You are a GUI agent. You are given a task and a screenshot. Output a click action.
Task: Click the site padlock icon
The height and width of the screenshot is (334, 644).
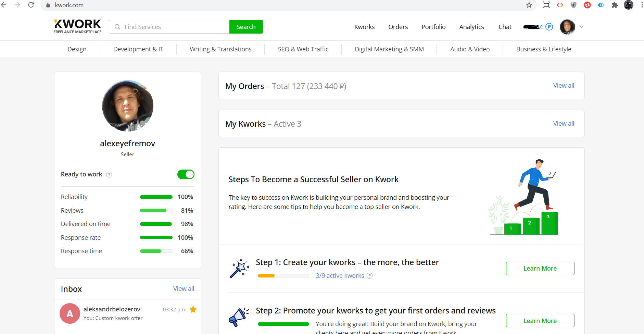point(48,5)
